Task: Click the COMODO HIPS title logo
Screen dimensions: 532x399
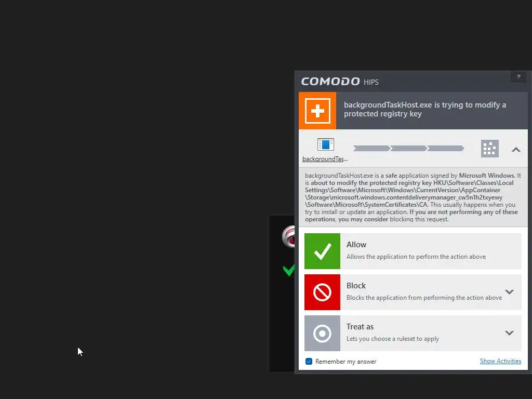Action: (340, 82)
